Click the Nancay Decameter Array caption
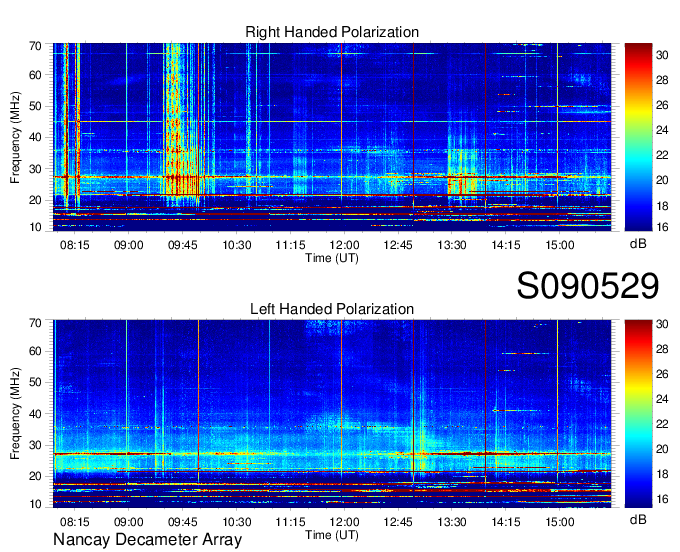The width and height of the screenshot is (680, 552). point(147,540)
